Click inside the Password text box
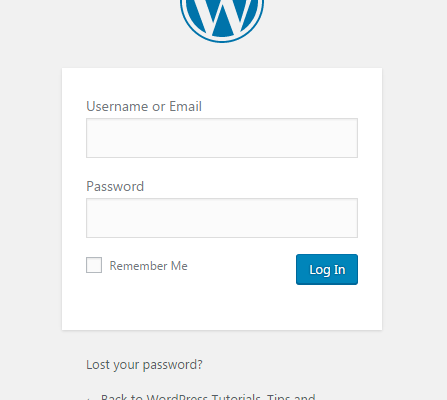The width and height of the screenshot is (447, 400). (222, 218)
